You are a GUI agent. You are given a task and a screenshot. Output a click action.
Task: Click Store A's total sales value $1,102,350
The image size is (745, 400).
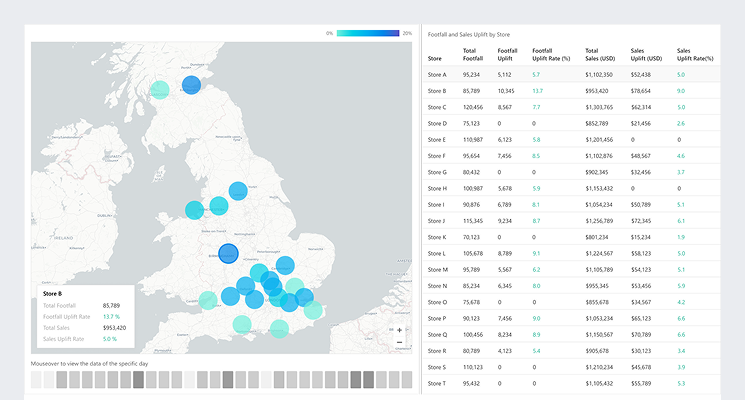(598, 75)
